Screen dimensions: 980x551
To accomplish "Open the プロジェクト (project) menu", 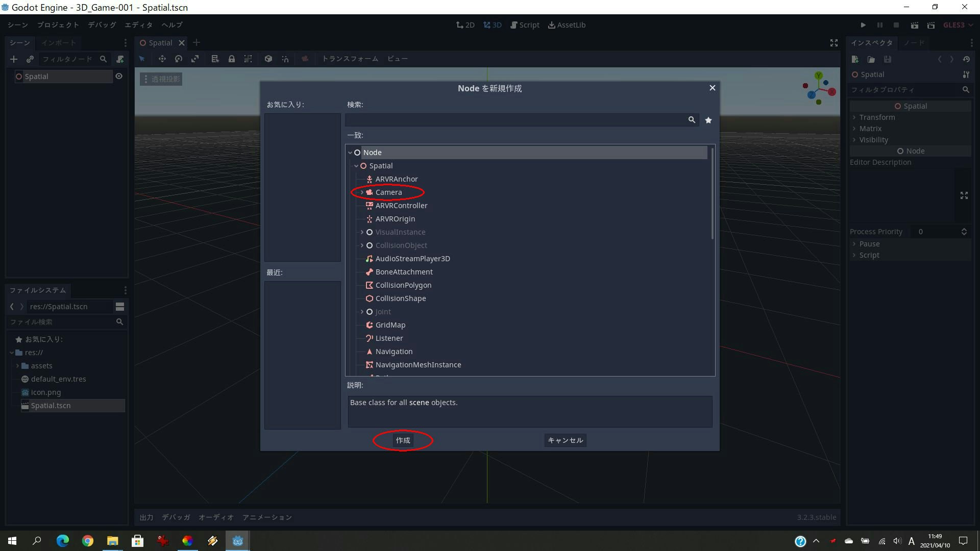I will click(58, 25).
